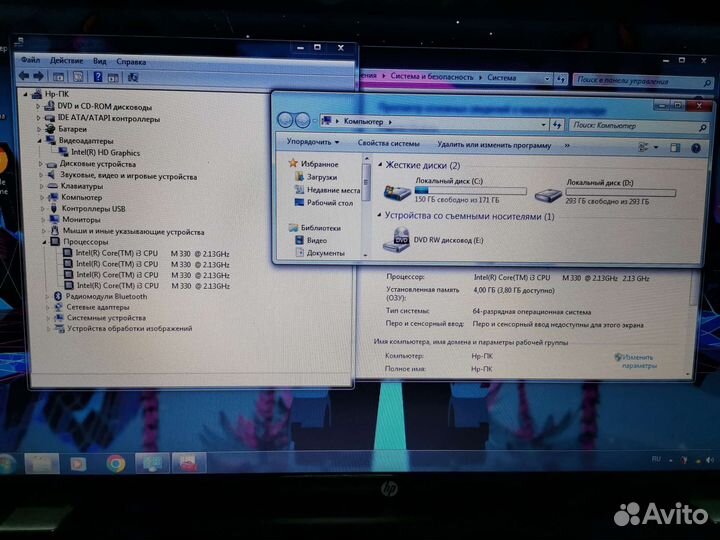Screen dimensions: 720x540
Task: Select the last Intel Core i3 CPU entry
Action: (153, 286)
